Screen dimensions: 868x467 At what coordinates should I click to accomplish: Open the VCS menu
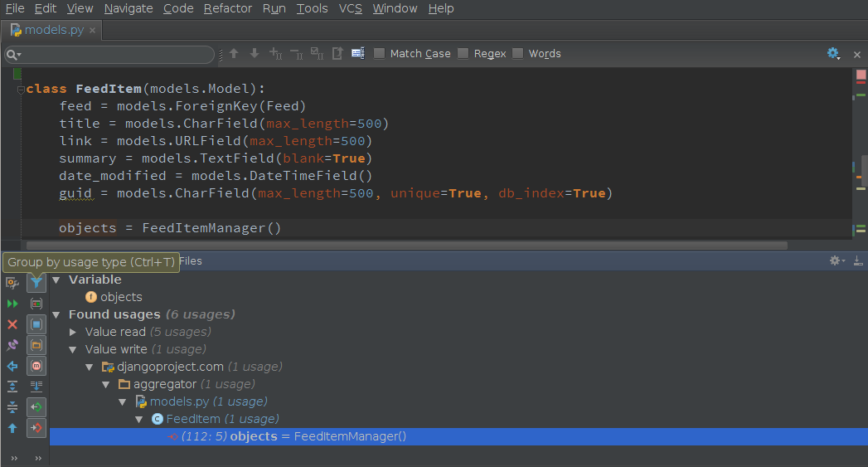350,8
